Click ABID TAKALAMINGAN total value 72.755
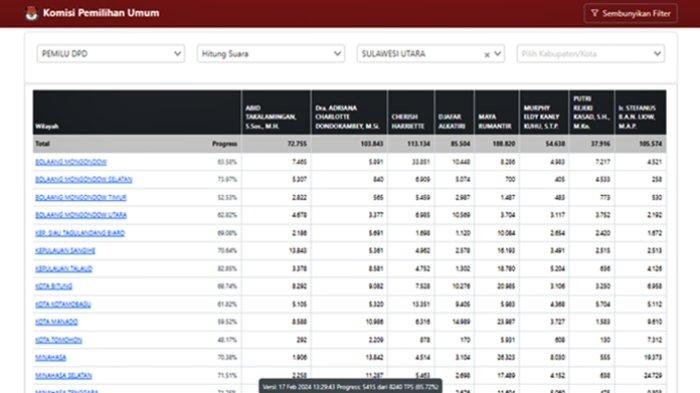 (297, 144)
